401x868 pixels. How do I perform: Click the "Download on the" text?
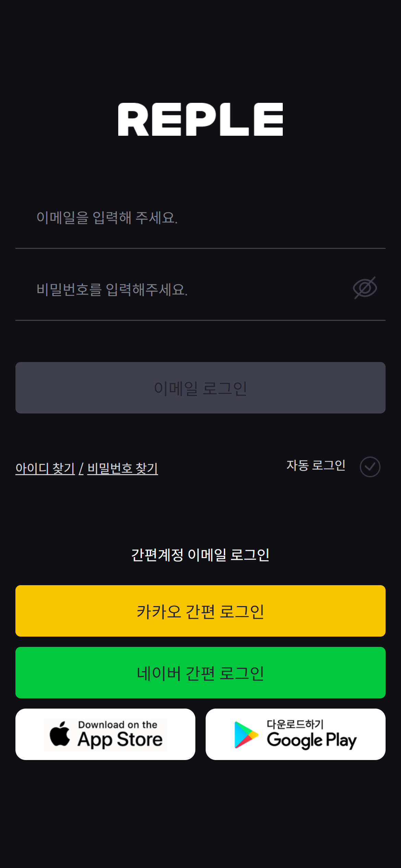click(x=118, y=725)
